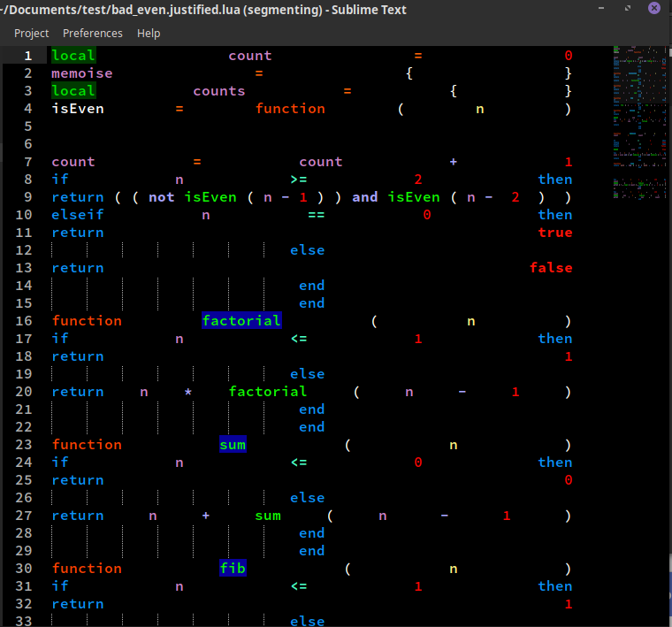Click line number 16 in the gutter
This screenshot has height=627, width=672.
(24, 321)
